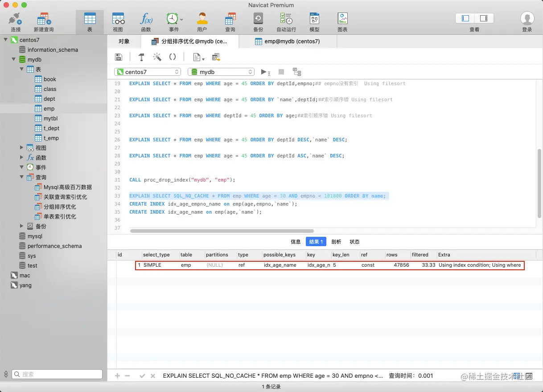Collapse the 事件 events folder in sidebar
The image size is (543, 392).
pyautogui.click(x=22, y=167)
